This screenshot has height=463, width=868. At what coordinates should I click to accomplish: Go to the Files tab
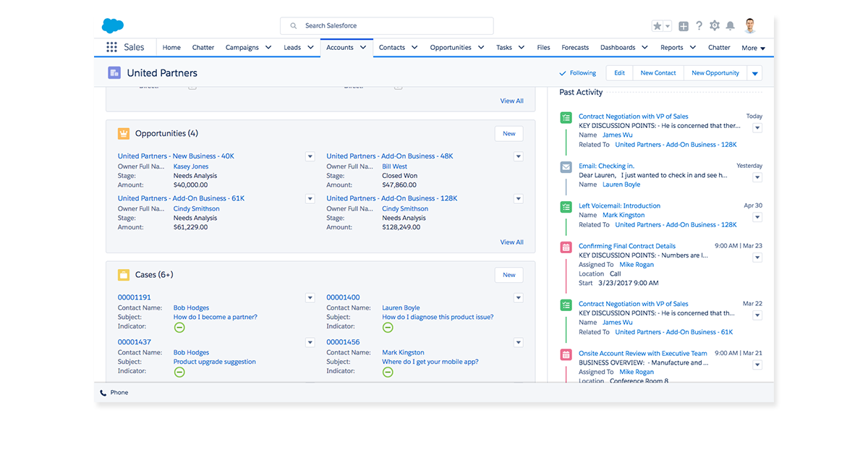pos(543,48)
